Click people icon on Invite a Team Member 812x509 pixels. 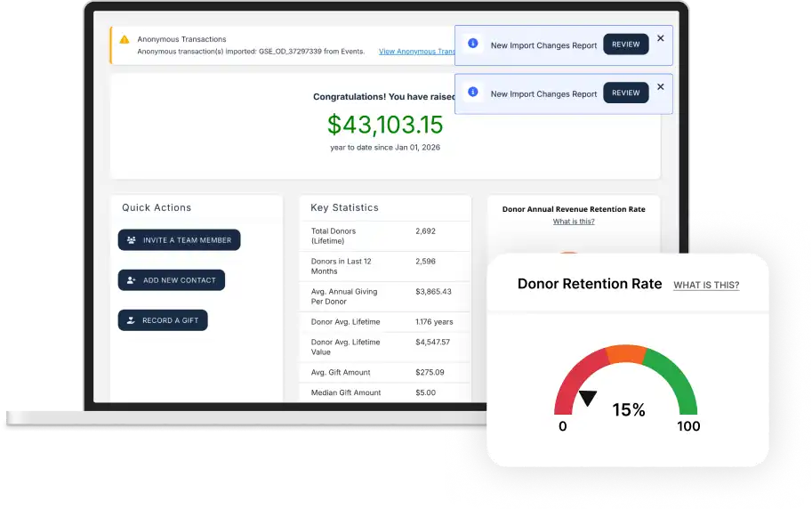tap(132, 240)
